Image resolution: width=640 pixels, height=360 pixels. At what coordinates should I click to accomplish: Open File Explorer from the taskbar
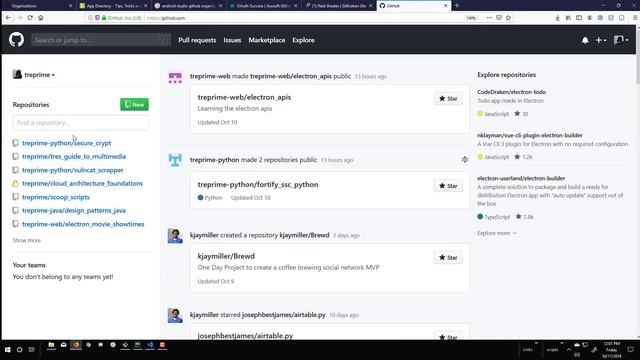51,345
